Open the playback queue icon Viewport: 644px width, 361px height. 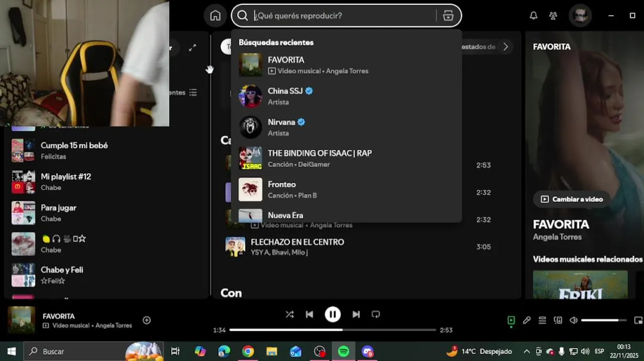[542, 320]
